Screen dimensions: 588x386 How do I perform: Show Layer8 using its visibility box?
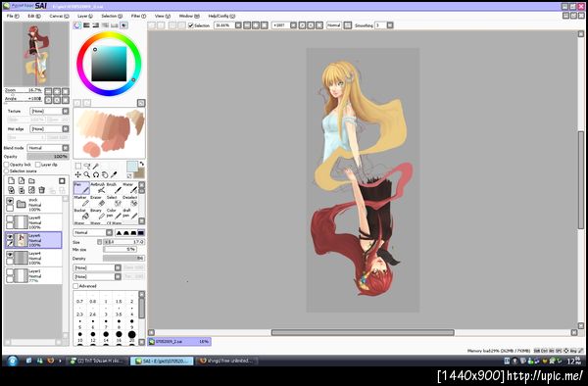10,218
